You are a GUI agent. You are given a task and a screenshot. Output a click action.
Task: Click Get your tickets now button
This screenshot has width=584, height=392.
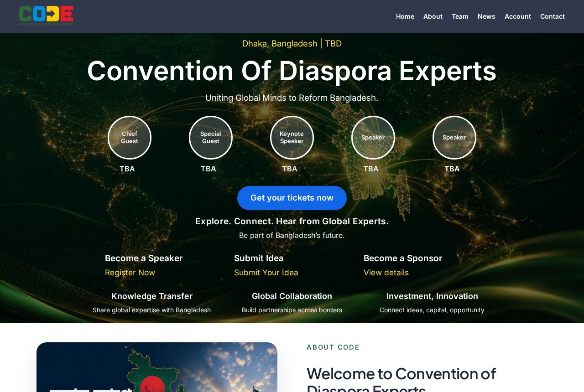292,198
